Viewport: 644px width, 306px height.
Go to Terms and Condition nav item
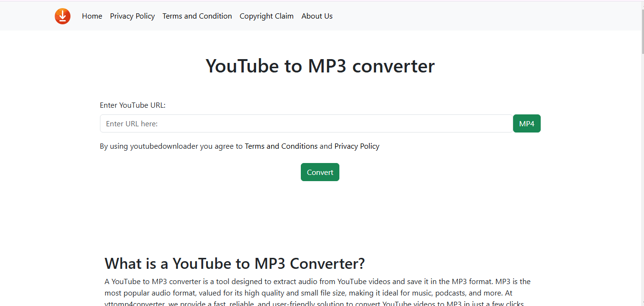pos(197,16)
